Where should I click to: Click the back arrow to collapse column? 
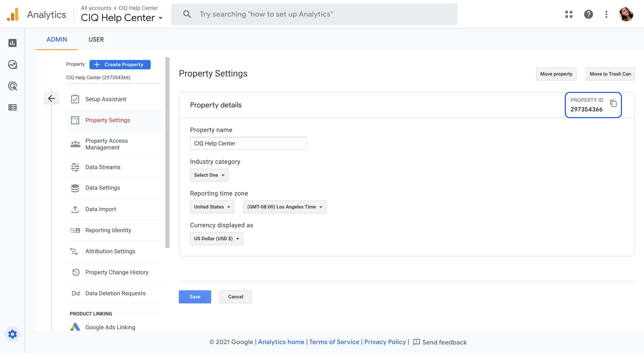click(51, 98)
